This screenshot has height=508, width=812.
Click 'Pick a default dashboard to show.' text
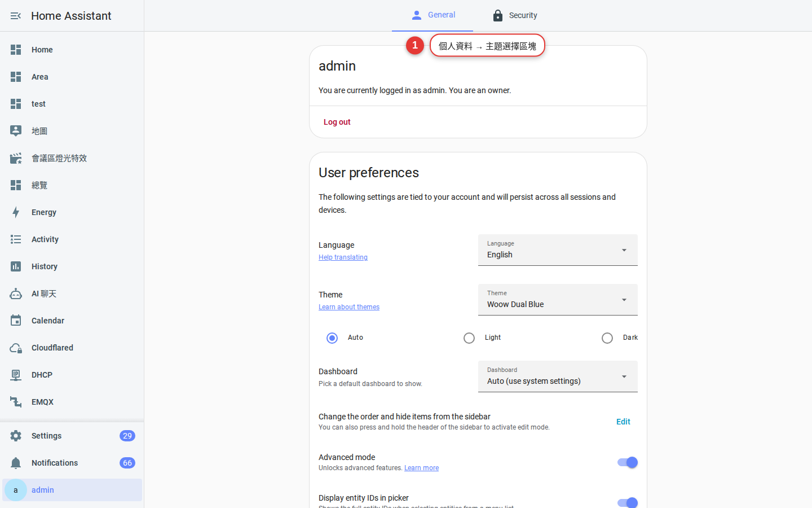[x=370, y=384]
